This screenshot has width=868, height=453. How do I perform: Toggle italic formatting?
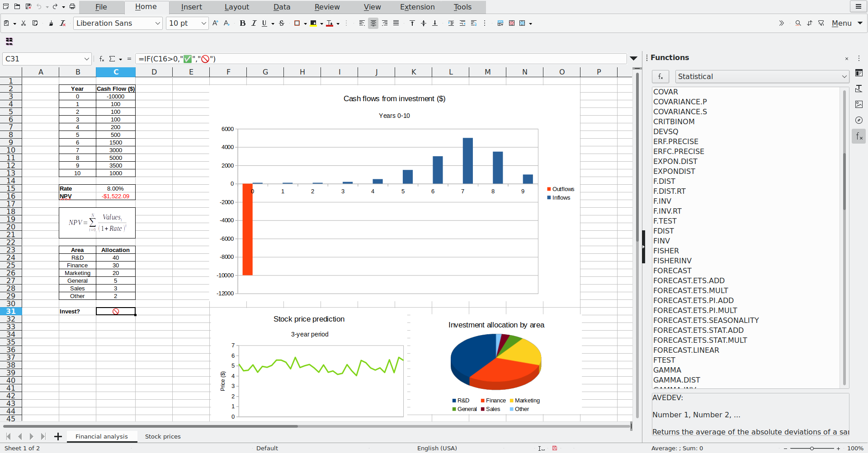pos(254,23)
